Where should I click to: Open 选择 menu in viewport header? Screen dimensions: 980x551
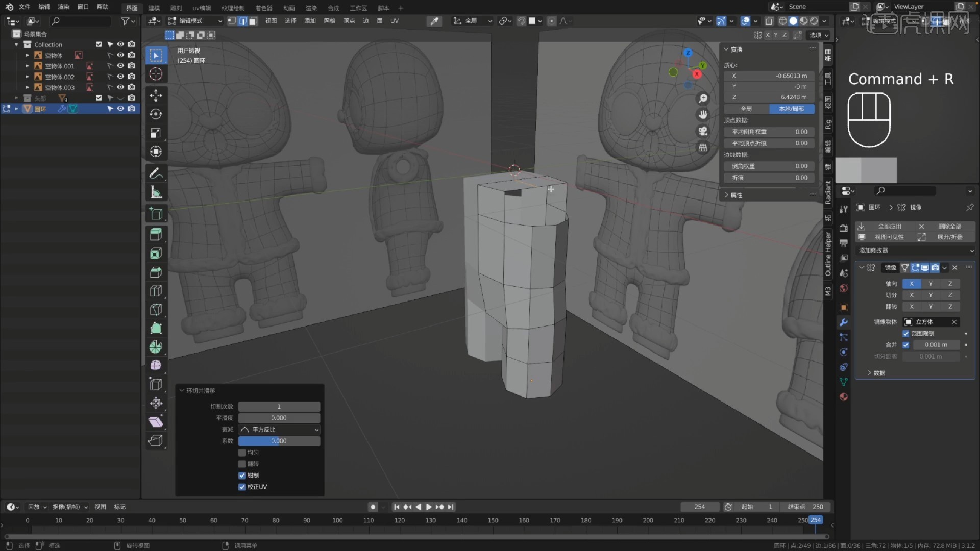[290, 21]
